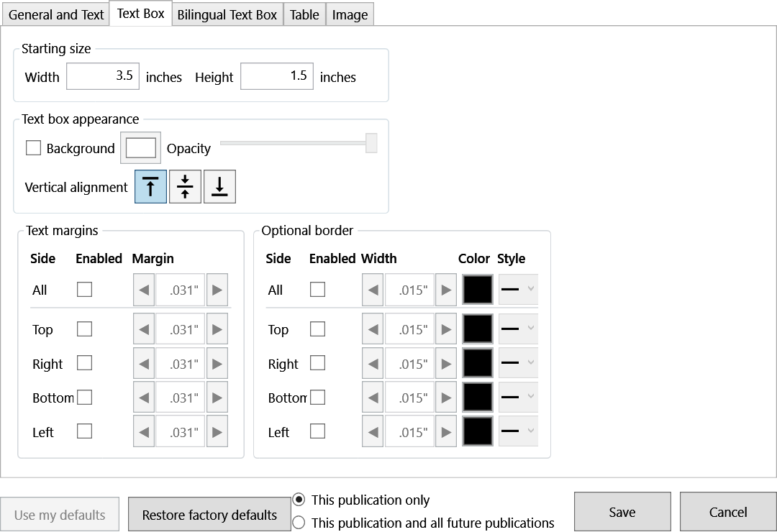Select the Text Box tab
This screenshot has width=777, height=532.
[x=141, y=14]
